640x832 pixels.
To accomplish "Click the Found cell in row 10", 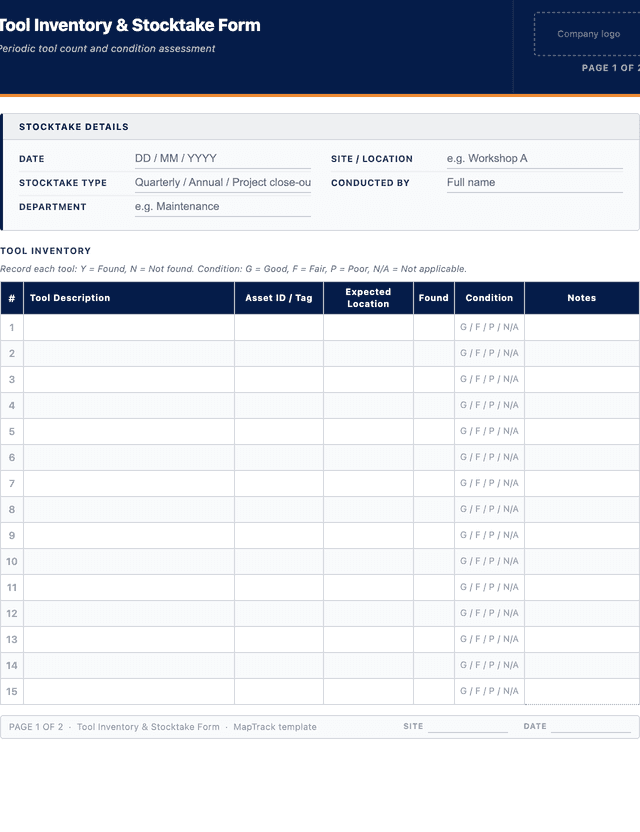I will click(434, 561).
